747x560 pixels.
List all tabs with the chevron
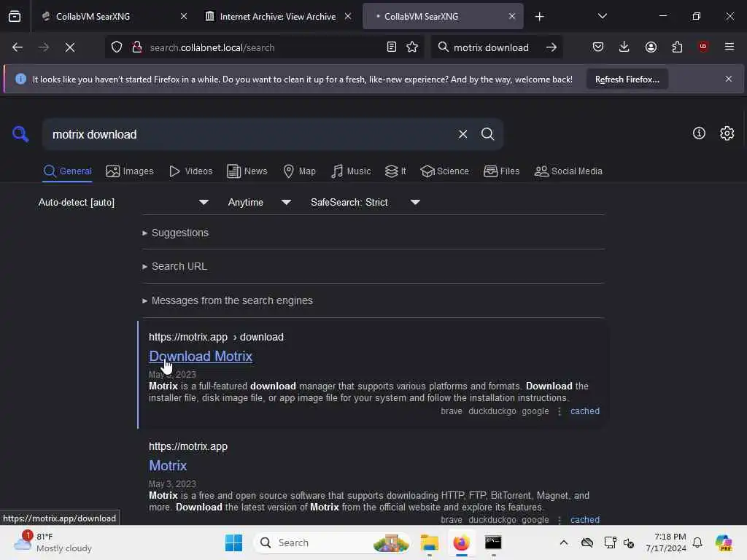[602, 16]
